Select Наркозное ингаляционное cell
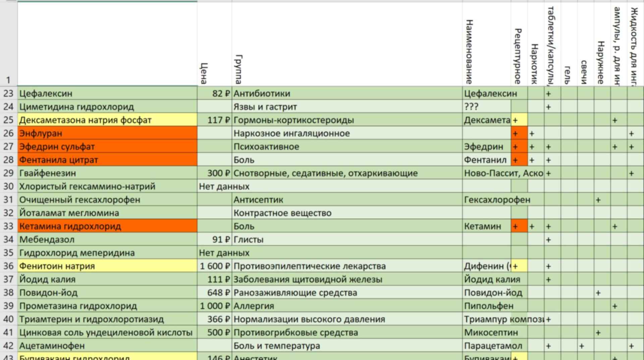644x360 pixels. point(347,133)
